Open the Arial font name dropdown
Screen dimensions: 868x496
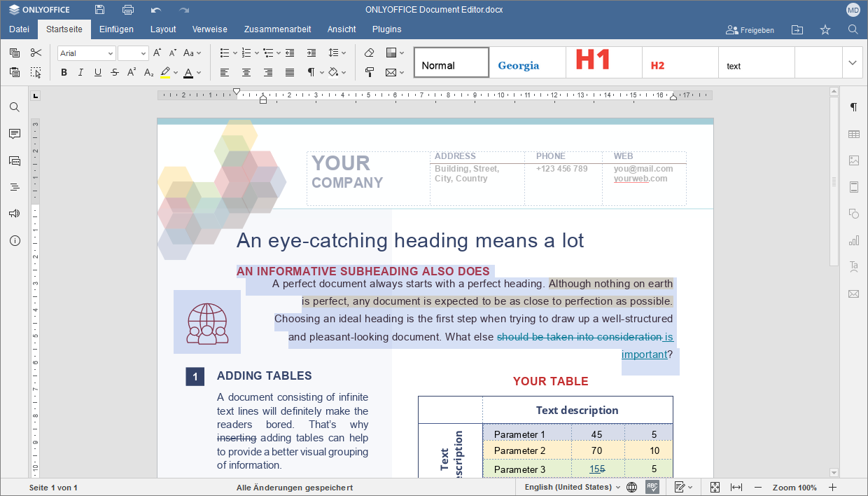point(86,53)
